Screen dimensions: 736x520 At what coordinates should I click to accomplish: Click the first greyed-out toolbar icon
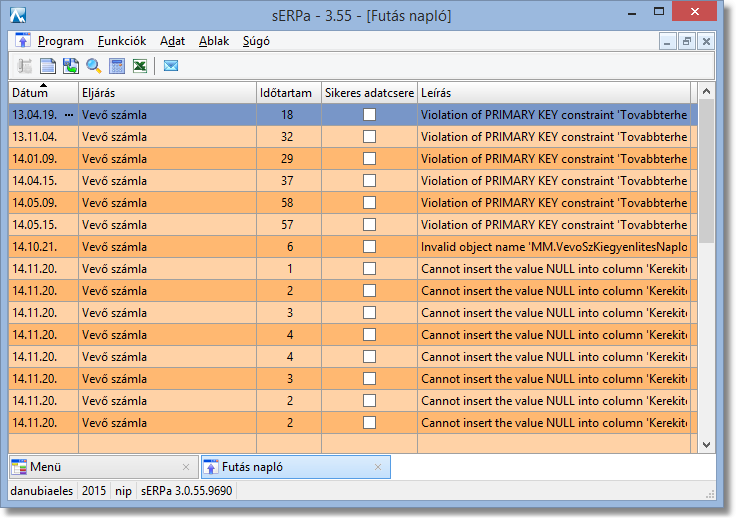(x=25, y=66)
